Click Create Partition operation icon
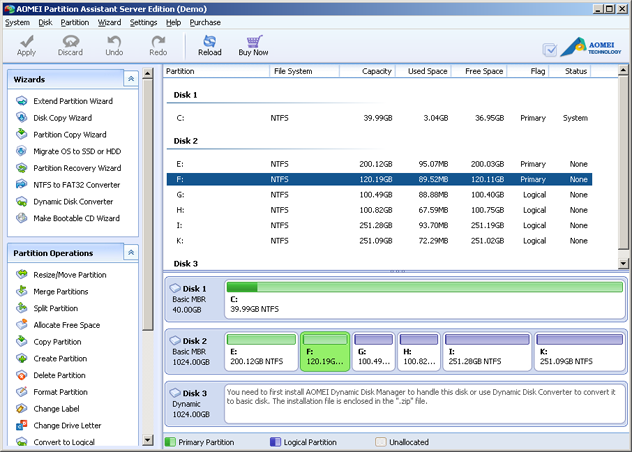 coord(22,358)
